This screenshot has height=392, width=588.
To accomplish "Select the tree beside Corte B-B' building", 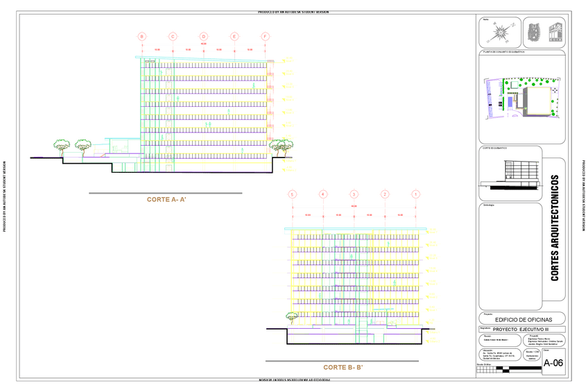I will click(x=292, y=317).
